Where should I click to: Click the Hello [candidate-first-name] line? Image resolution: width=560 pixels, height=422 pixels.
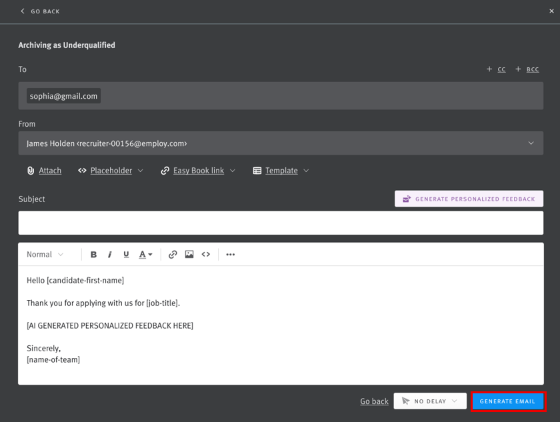point(75,280)
